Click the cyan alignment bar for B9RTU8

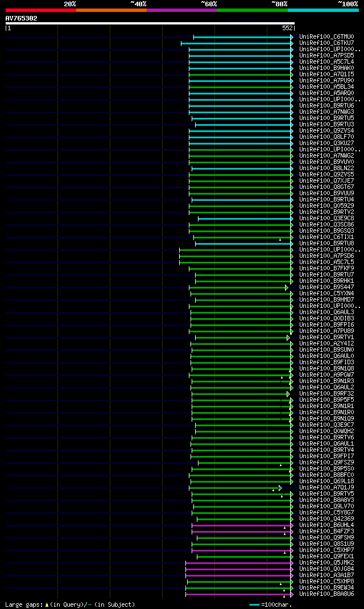pyautogui.click(x=243, y=244)
